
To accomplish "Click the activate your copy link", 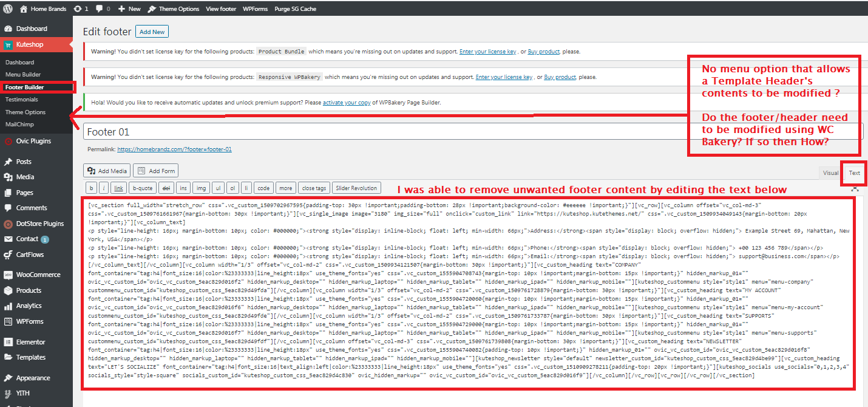I will coord(347,103).
